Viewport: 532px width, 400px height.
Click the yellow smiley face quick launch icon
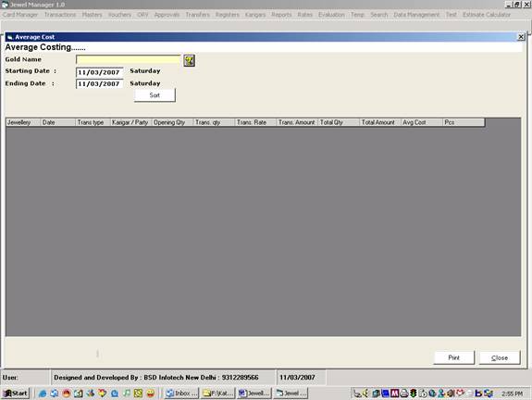pyautogui.click(x=151, y=394)
